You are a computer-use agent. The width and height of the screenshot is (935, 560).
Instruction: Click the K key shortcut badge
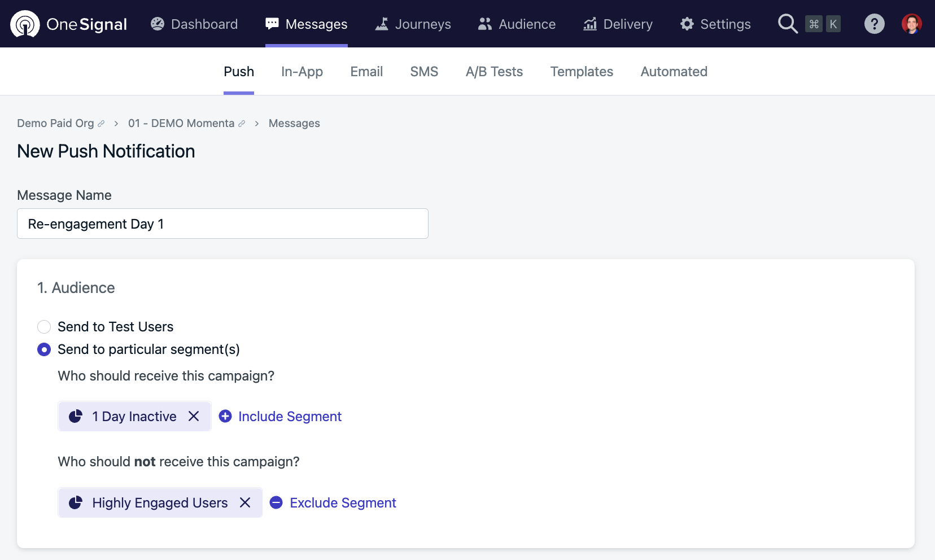833,24
